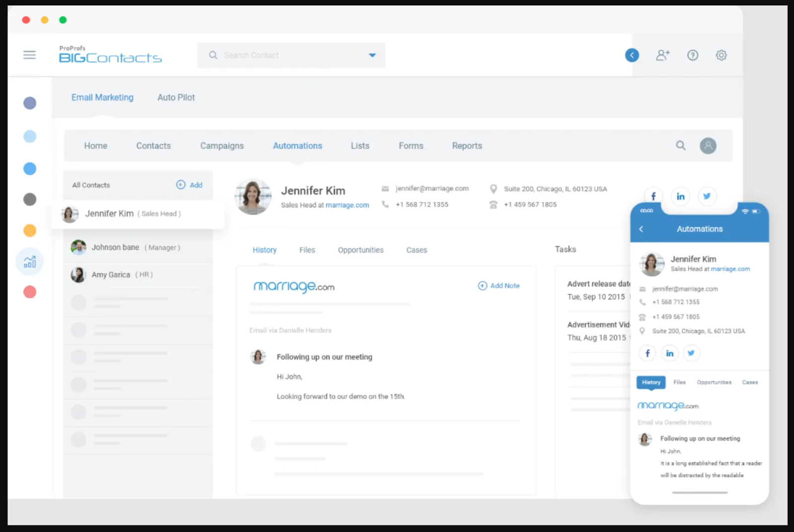Screen dimensions: 794x532
Task: Open the hamburger menu icon
Action: (x=30, y=55)
